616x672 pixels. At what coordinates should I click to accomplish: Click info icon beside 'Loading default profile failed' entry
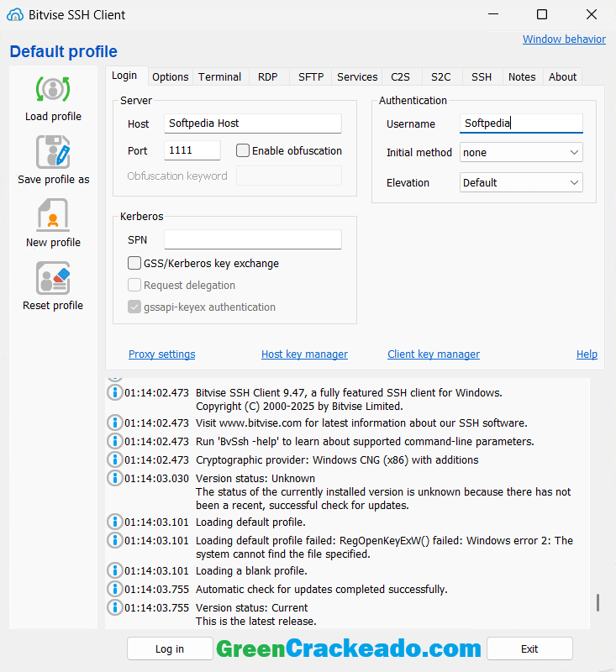[114, 540]
